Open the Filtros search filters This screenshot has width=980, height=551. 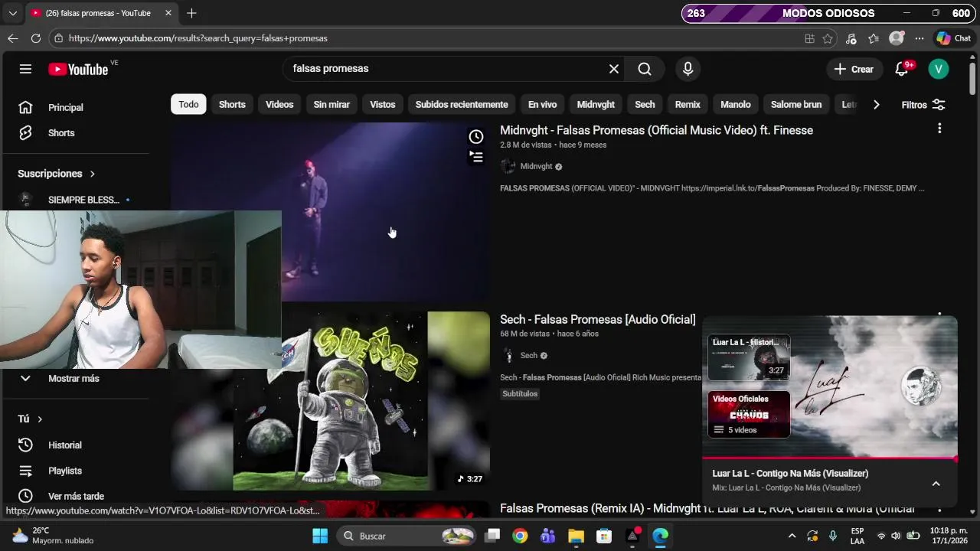pos(923,105)
